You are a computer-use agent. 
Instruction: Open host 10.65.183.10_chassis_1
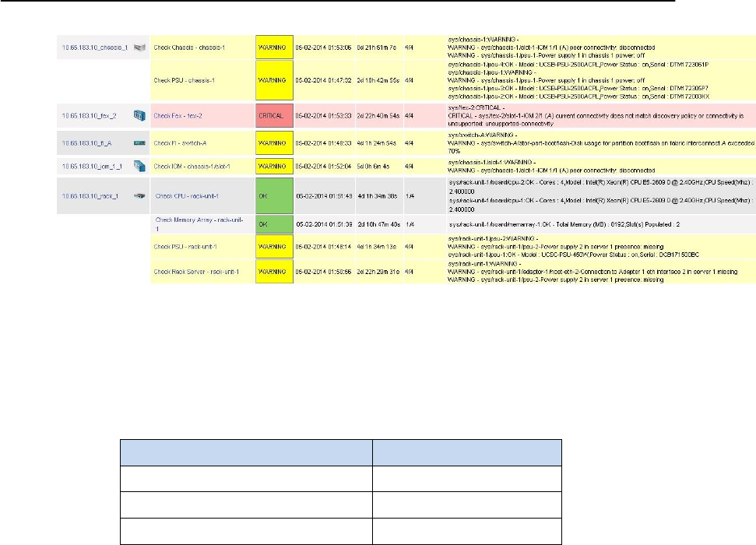pos(95,47)
